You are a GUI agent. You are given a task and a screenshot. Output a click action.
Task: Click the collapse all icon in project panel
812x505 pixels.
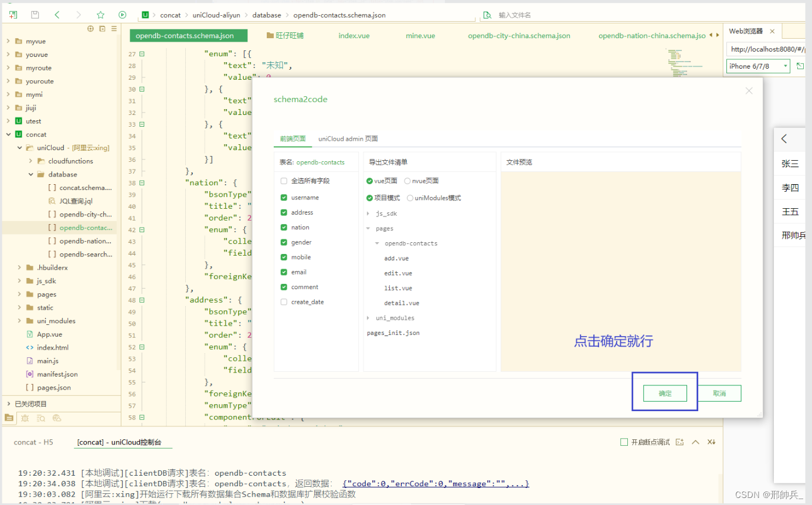102,28
